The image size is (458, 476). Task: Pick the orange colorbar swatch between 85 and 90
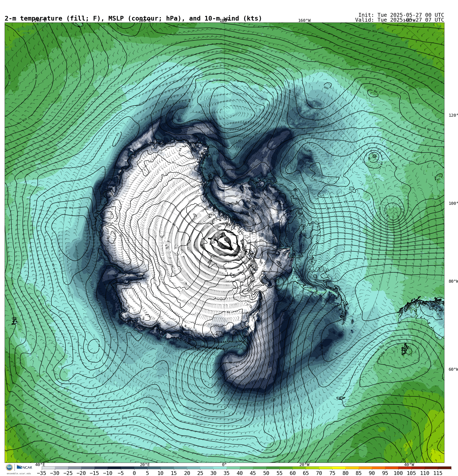[365, 468]
